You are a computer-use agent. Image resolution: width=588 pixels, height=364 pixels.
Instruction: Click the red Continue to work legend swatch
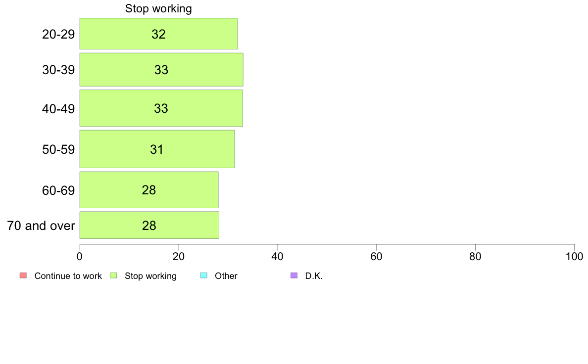click(23, 275)
